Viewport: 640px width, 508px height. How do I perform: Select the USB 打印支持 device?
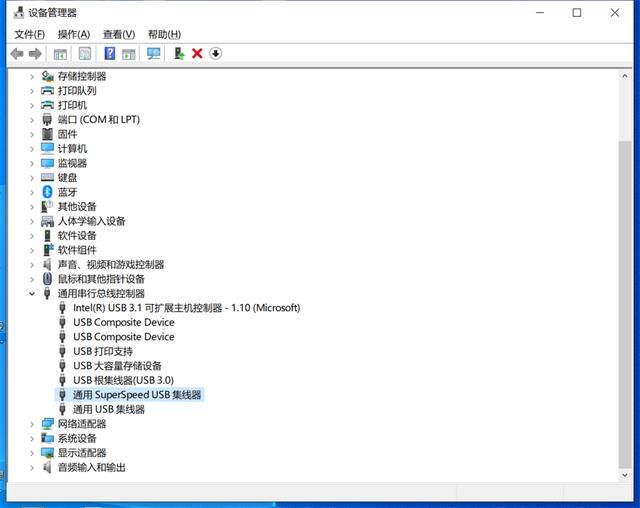[103, 351]
